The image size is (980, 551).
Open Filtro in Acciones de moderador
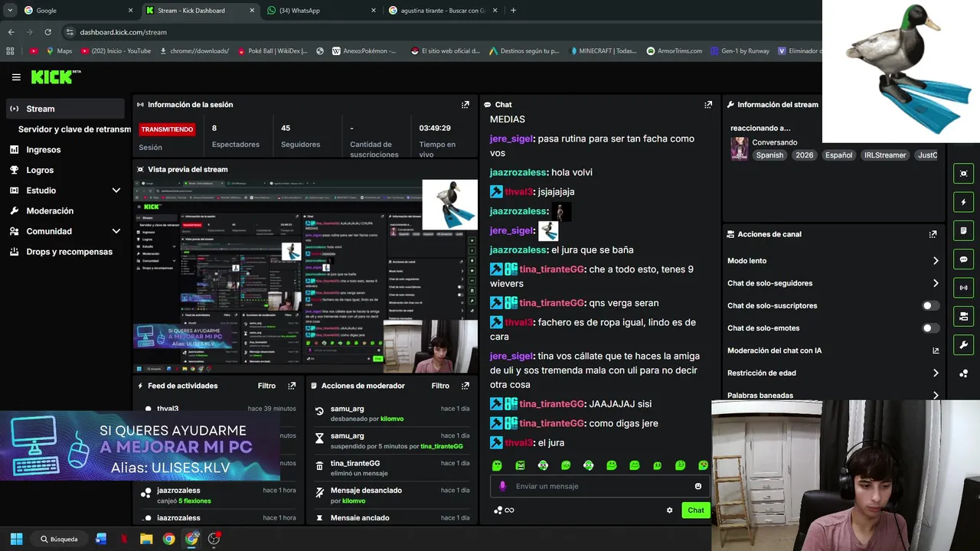coord(440,386)
